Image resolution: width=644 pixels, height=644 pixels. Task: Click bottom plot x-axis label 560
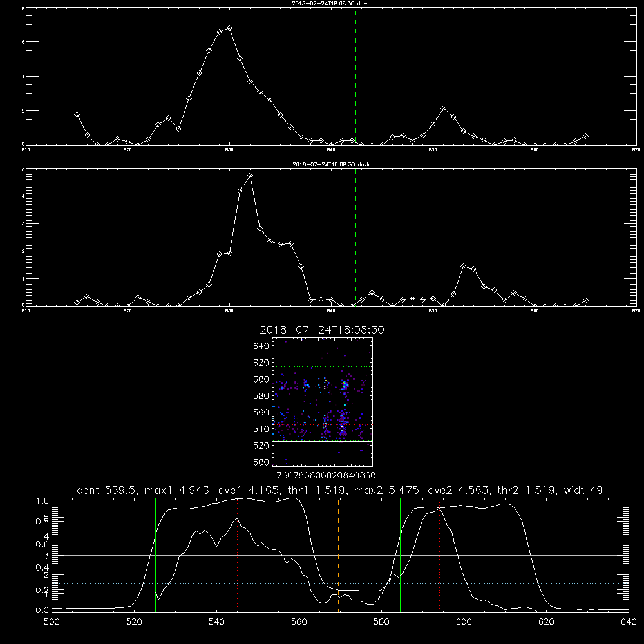coord(299,622)
